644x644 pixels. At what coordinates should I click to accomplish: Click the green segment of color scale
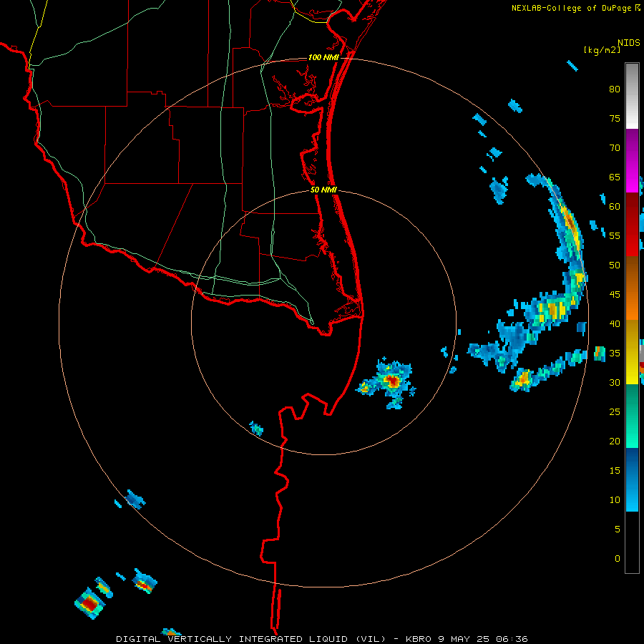[632, 416]
